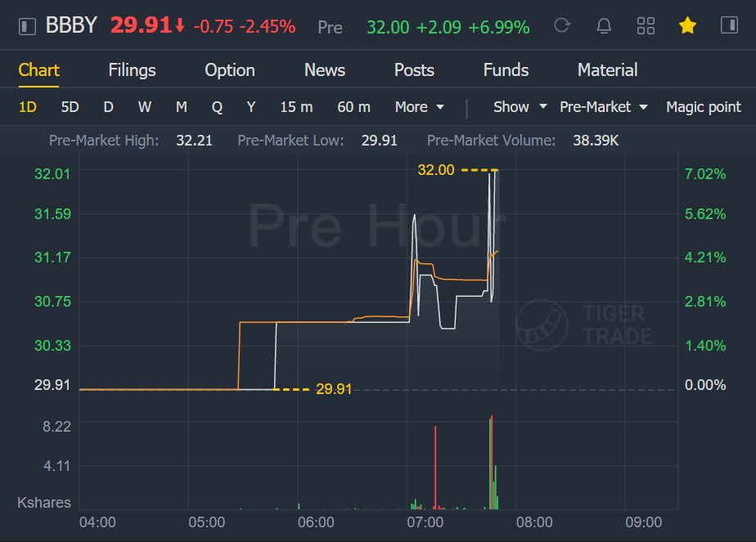The width and height of the screenshot is (756, 542).
Task: Click the 09:00 time axis label
Action: click(644, 522)
